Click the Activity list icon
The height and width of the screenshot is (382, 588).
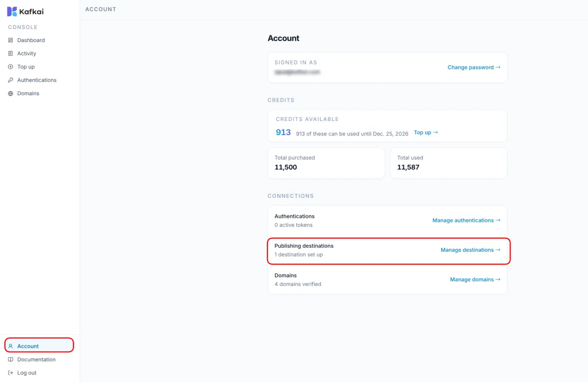11,53
